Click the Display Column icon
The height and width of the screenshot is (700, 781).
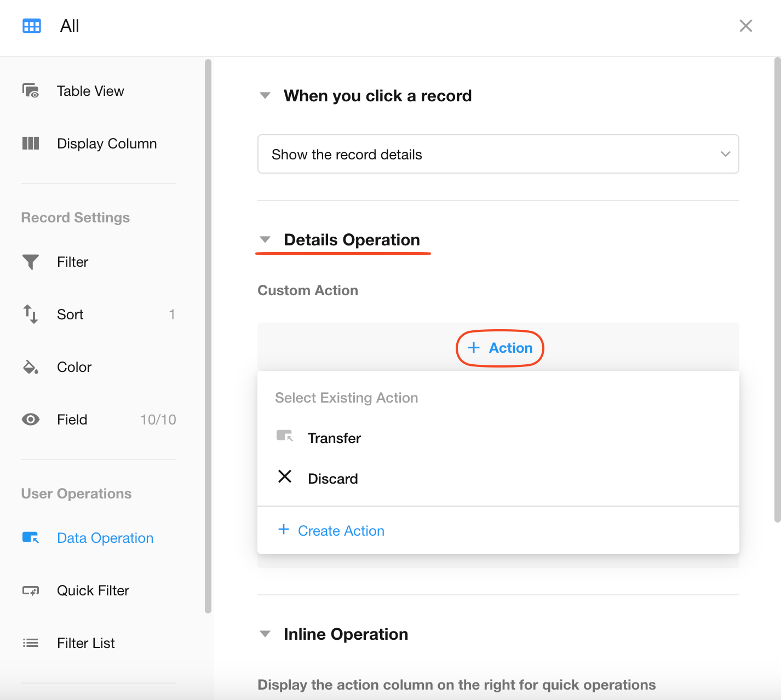pos(31,144)
